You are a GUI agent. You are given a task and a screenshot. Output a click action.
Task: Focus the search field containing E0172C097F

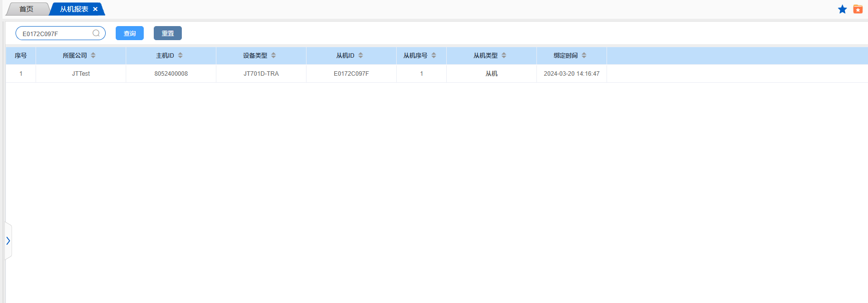coord(55,34)
